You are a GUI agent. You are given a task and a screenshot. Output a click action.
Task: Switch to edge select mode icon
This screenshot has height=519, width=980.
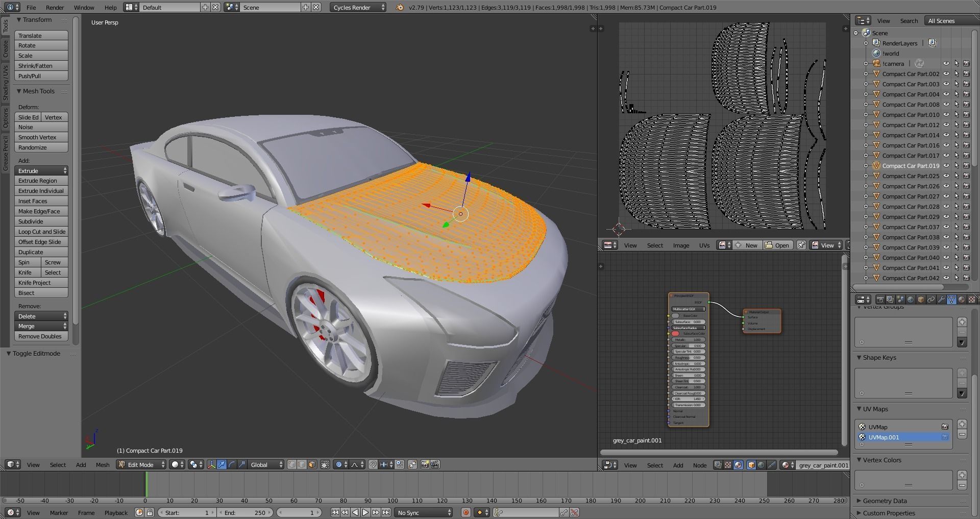click(302, 464)
